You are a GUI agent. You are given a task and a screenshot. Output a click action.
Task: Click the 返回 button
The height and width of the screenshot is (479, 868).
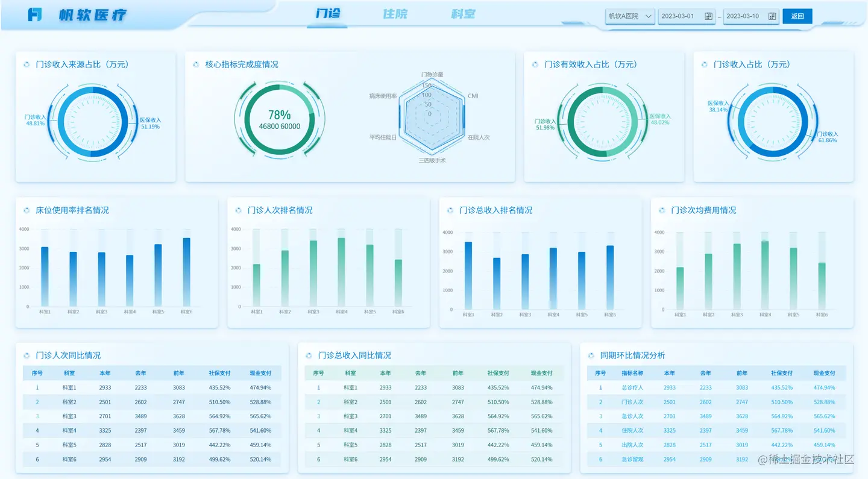click(797, 16)
